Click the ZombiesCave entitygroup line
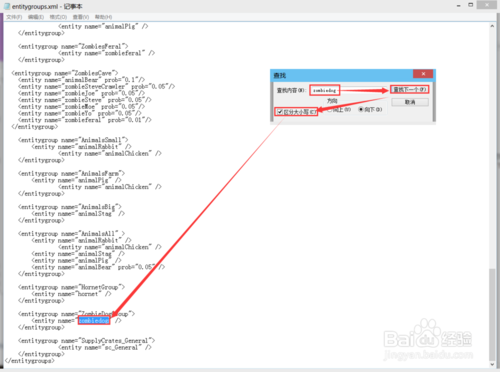The height and width of the screenshot is (372, 500). 65,73
